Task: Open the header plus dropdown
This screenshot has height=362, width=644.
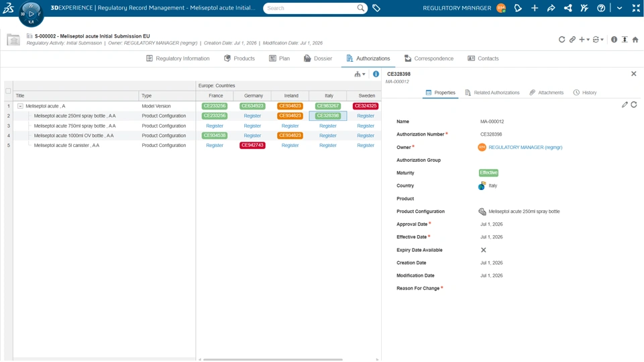Action: (584, 40)
